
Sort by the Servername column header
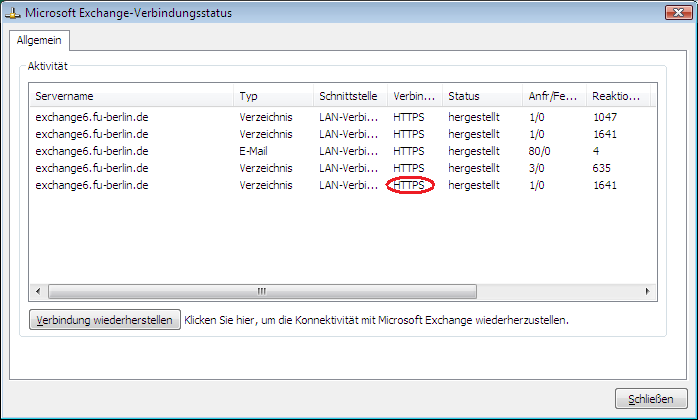click(130, 96)
